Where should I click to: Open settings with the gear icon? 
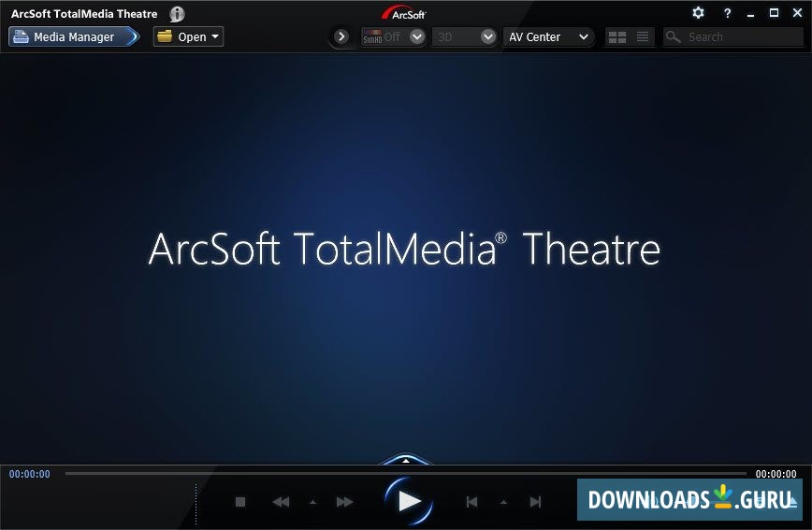pyautogui.click(x=698, y=13)
